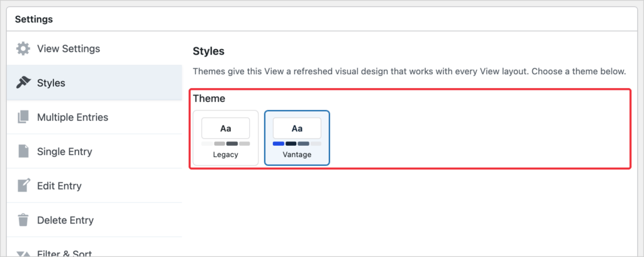
Task: Select the Edit Entry tab
Action: (94, 185)
